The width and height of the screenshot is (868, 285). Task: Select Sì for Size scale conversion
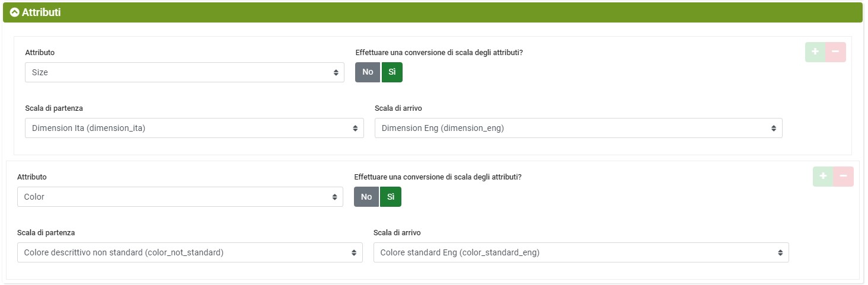click(x=392, y=72)
